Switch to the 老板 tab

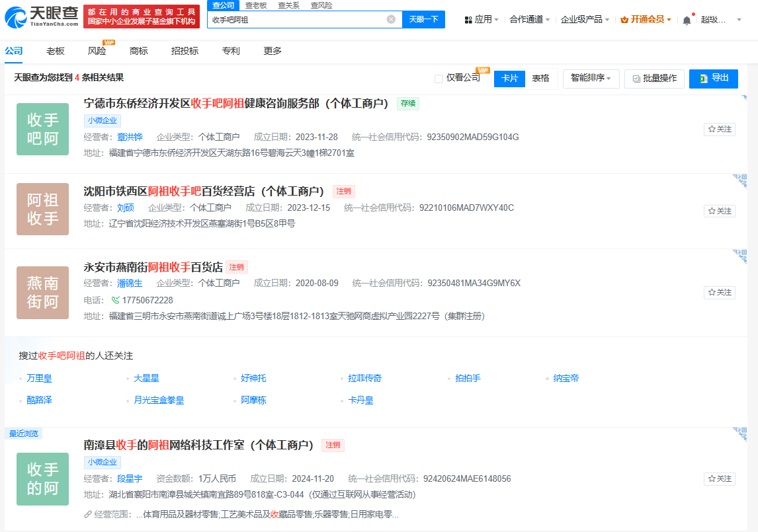tap(55, 52)
